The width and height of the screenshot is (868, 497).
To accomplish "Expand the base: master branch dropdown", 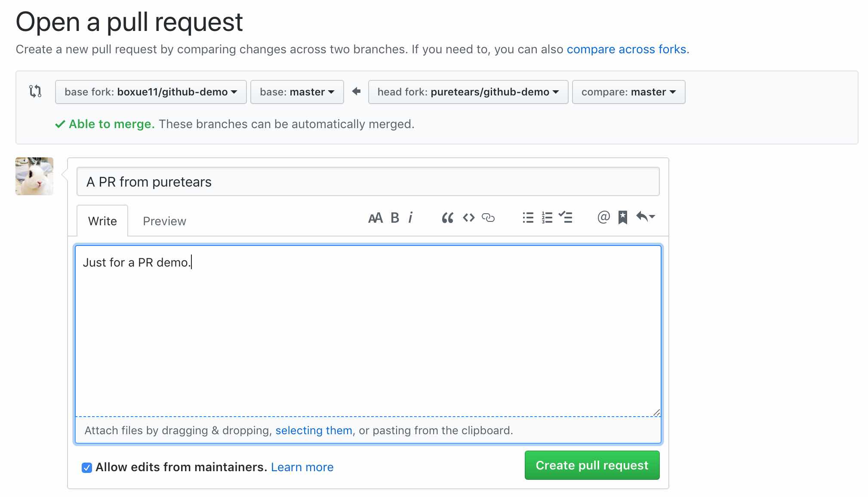I will pyautogui.click(x=297, y=92).
